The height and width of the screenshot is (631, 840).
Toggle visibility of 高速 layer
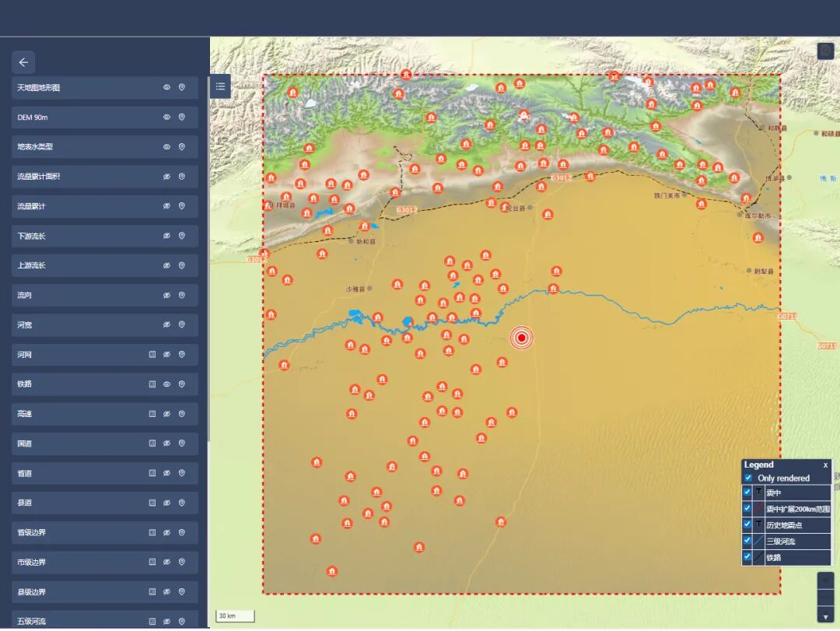(166, 414)
